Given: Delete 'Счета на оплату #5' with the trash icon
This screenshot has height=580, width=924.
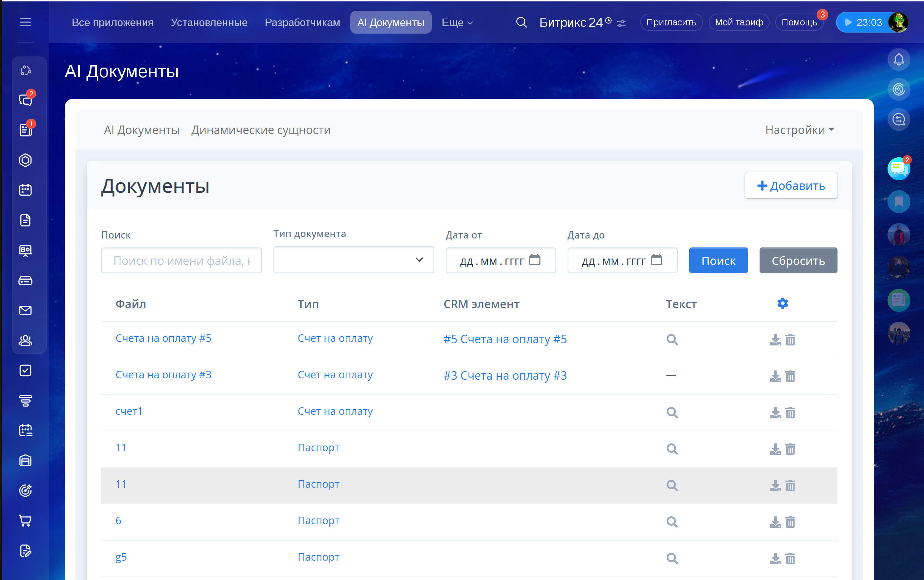Looking at the screenshot, I should click(790, 340).
